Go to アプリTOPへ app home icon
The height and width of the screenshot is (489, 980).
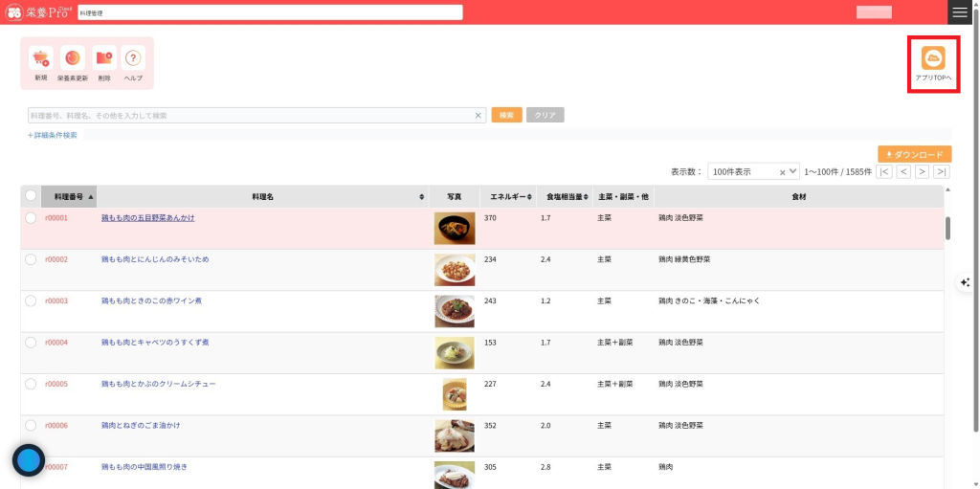point(933,59)
